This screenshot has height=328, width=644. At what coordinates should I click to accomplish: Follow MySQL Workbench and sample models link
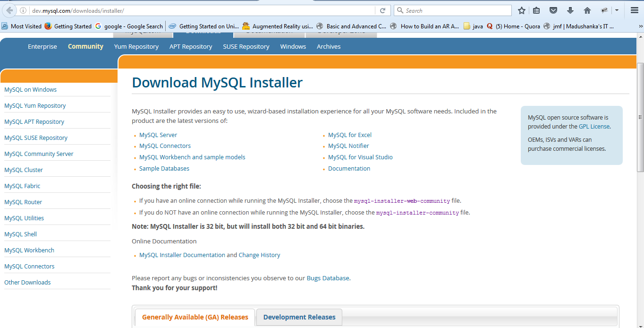click(192, 157)
